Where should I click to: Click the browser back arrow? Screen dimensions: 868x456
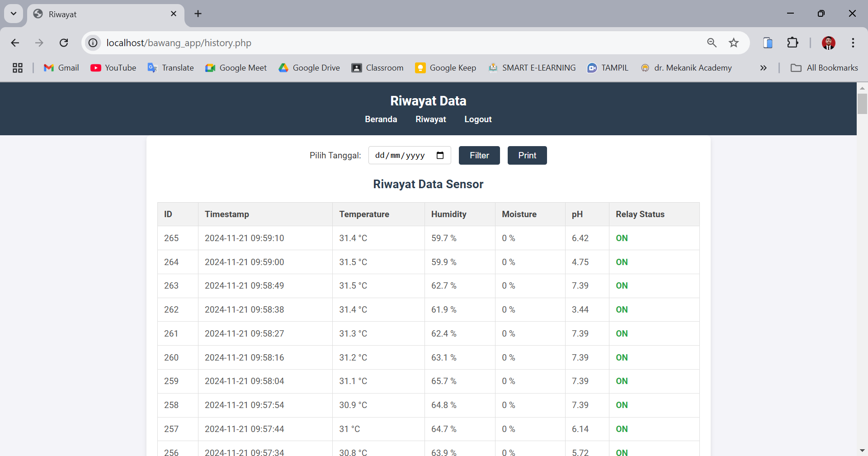pyautogui.click(x=15, y=43)
